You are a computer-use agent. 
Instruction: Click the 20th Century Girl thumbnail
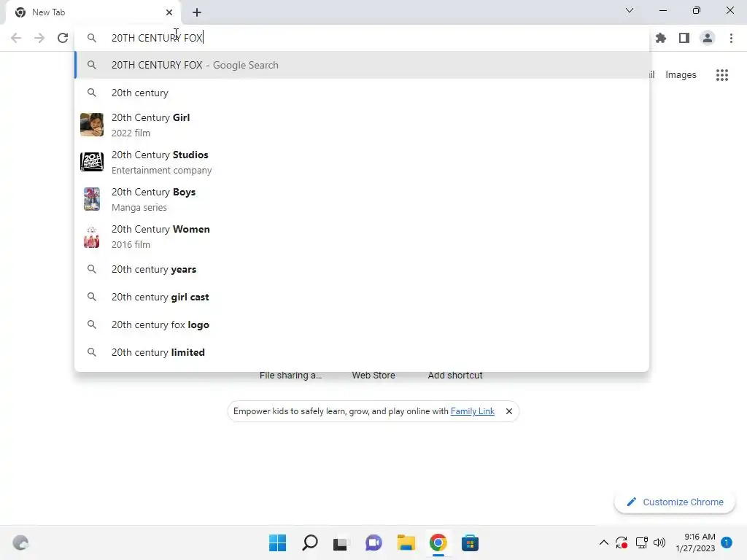(91, 125)
